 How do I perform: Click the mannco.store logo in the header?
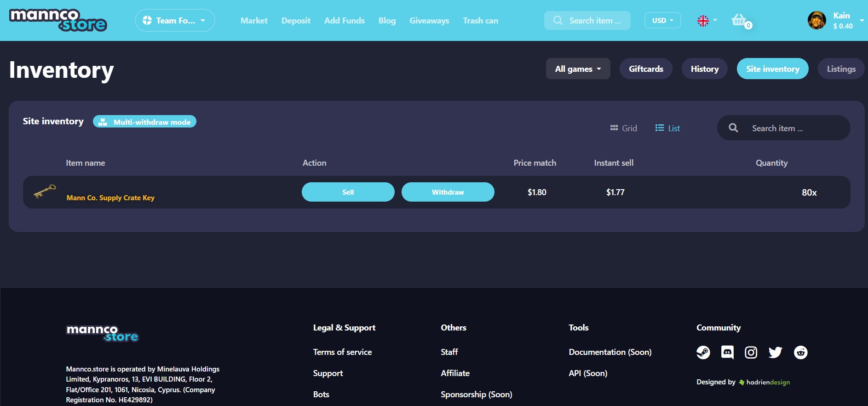click(x=58, y=20)
